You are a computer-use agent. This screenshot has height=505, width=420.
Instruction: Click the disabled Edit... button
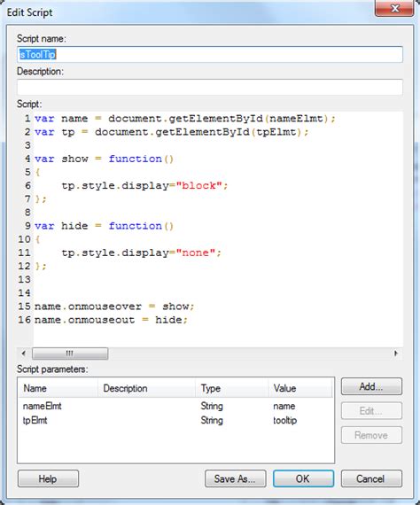[371, 410]
